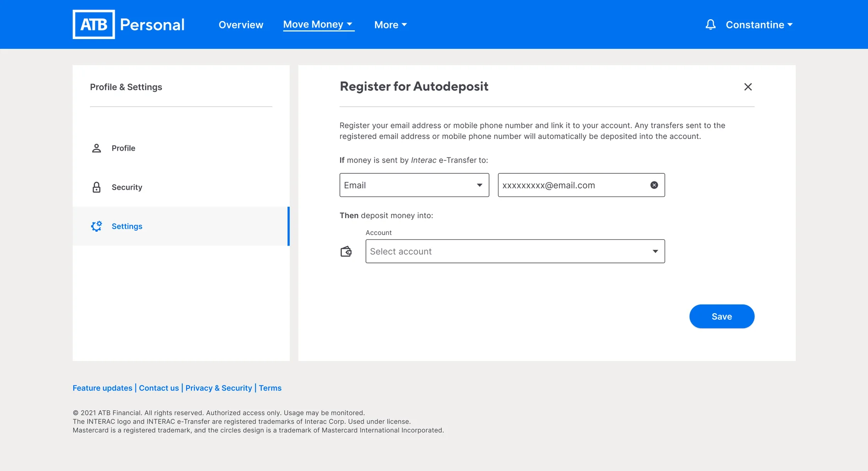The image size is (868, 471).
Task: Open the Contact us link
Action: click(x=159, y=388)
